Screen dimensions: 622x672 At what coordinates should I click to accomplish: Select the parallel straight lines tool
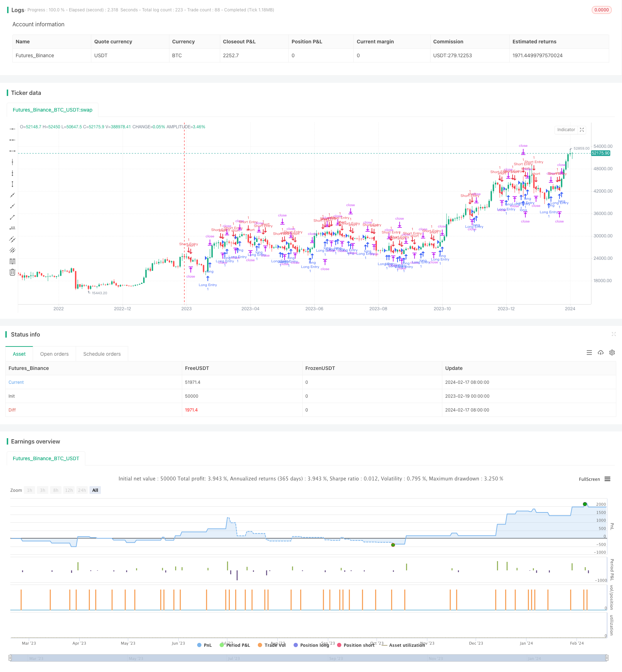click(x=12, y=250)
